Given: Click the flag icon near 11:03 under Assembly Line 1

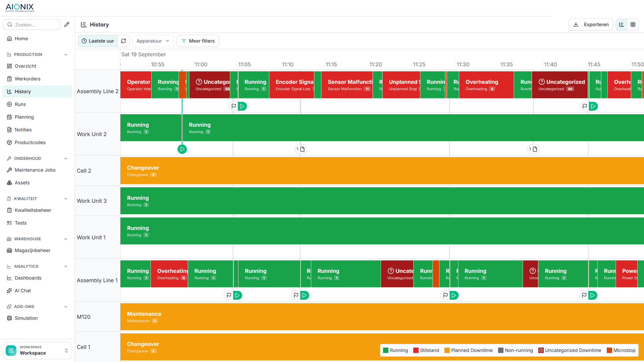Looking at the screenshot, I should point(229,295).
